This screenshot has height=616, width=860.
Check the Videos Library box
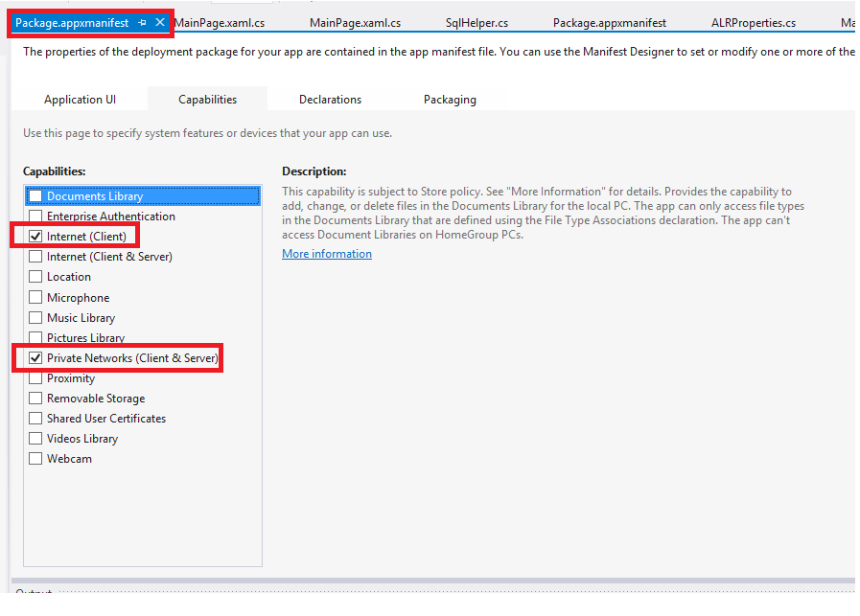point(35,439)
